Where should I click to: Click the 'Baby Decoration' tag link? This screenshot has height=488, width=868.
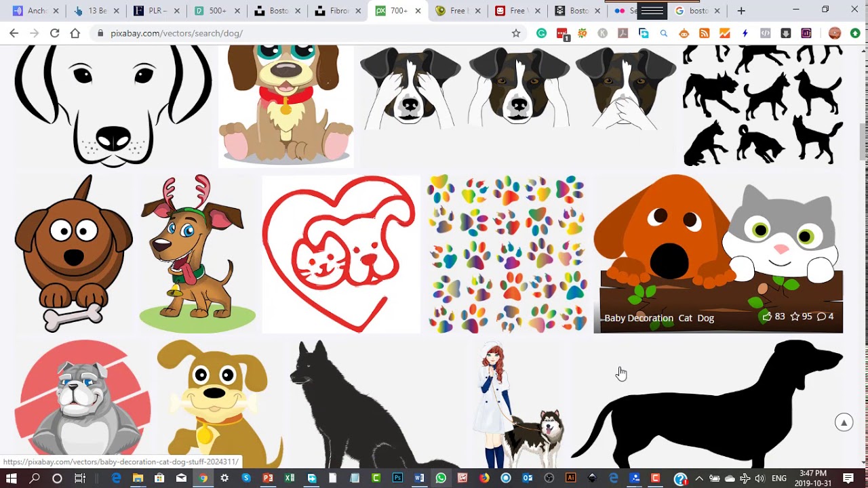point(639,318)
